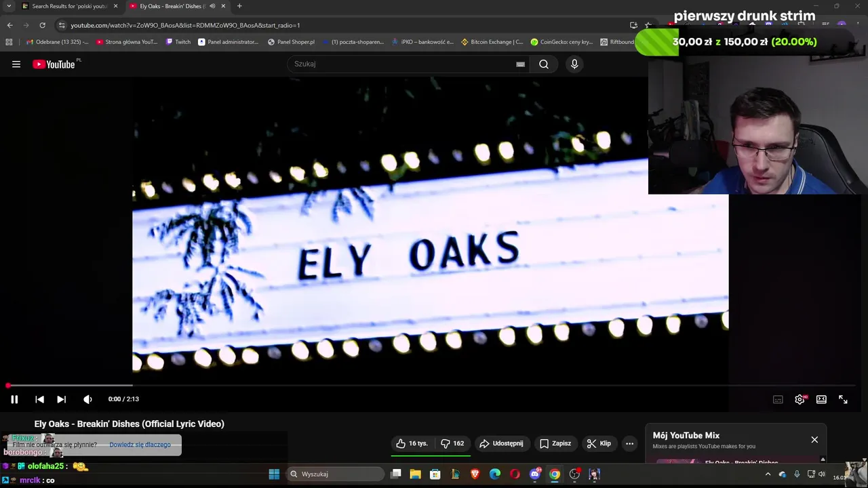The width and height of the screenshot is (868, 488).
Task: Open a new browser tab
Action: tap(239, 6)
